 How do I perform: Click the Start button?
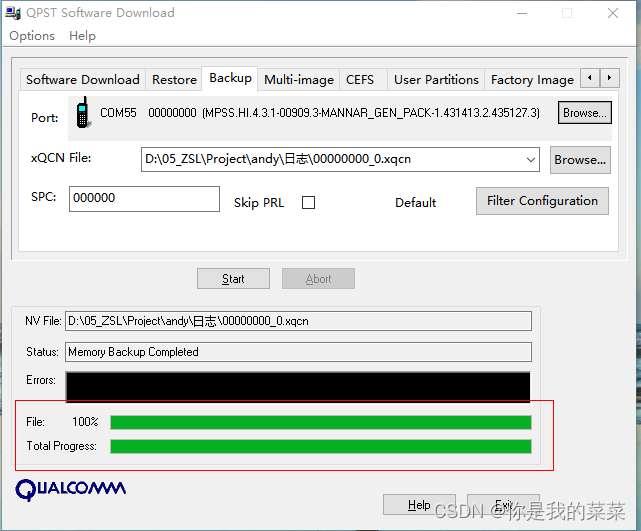(233, 279)
